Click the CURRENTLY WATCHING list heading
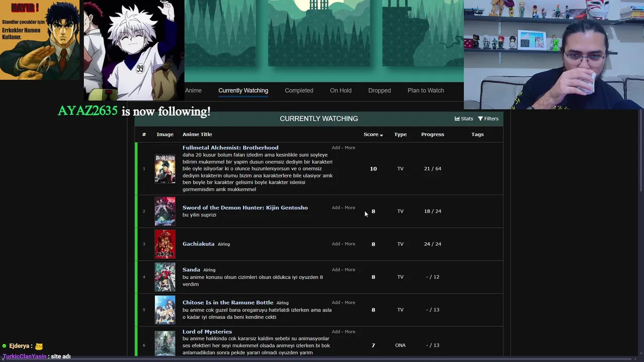644x362 pixels. (319, 119)
